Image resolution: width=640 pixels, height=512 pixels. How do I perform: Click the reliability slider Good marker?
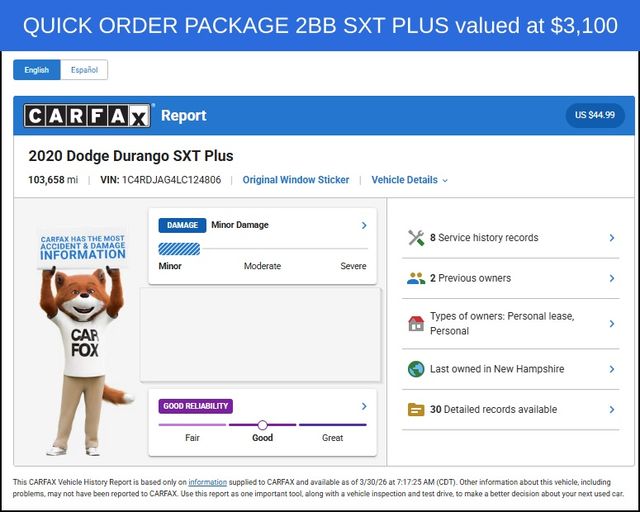[262, 425]
